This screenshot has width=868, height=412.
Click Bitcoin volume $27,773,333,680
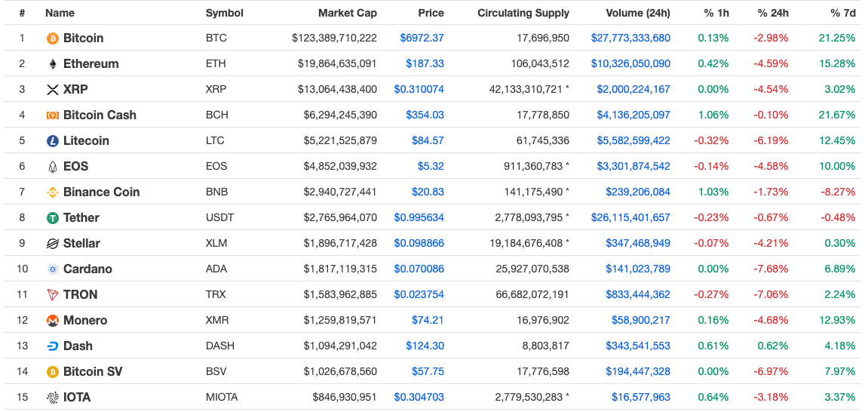coord(630,38)
